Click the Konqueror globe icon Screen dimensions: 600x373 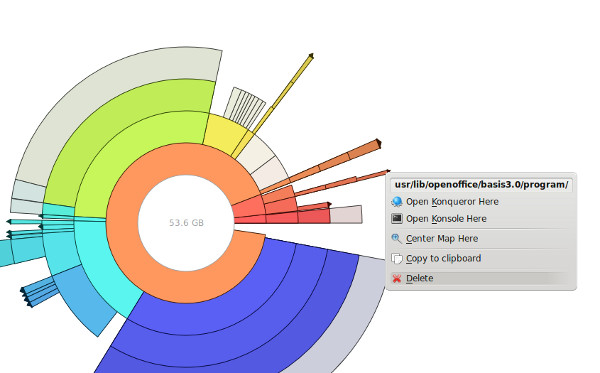pyautogui.click(x=397, y=202)
